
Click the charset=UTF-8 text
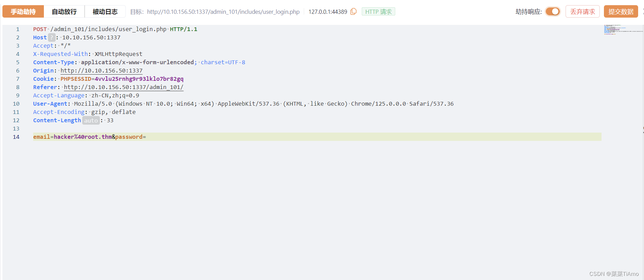point(223,62)
